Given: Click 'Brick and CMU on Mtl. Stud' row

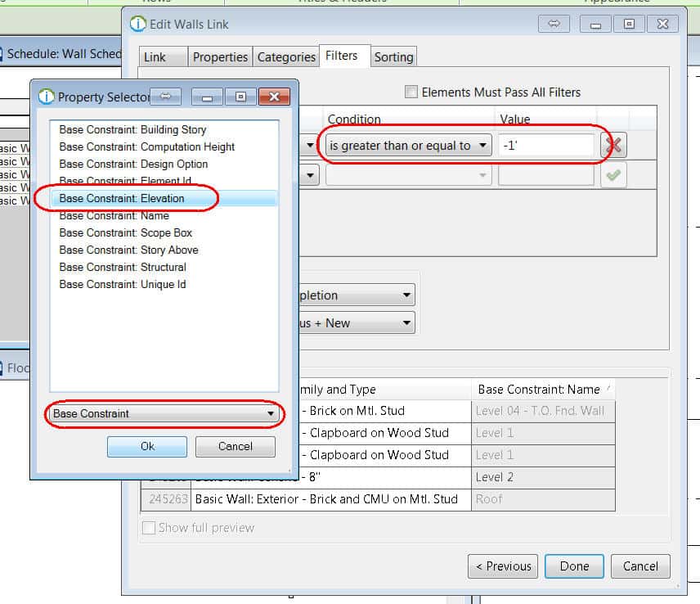Looking at the screenshot, I should pyautogui.click(x=331, y=499).
